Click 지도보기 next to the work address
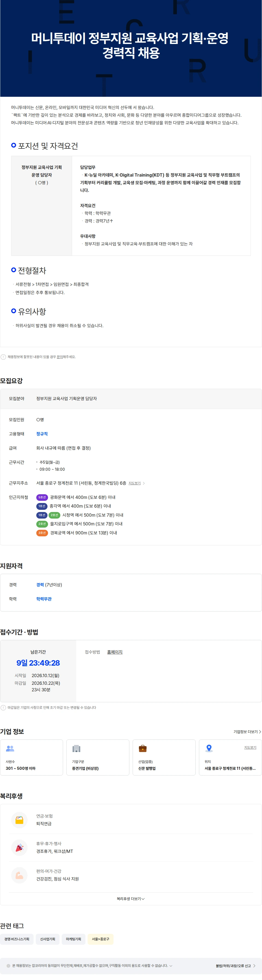 (135, 483)
